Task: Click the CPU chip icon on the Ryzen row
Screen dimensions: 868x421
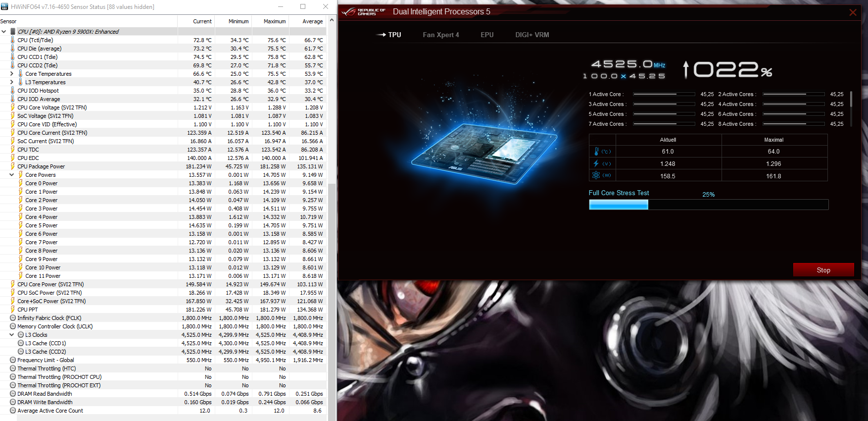Action: (x=13, y=31)
